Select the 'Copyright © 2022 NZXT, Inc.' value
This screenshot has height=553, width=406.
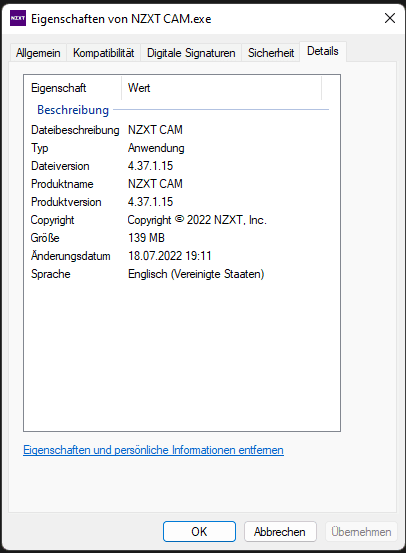coord(197,220)
